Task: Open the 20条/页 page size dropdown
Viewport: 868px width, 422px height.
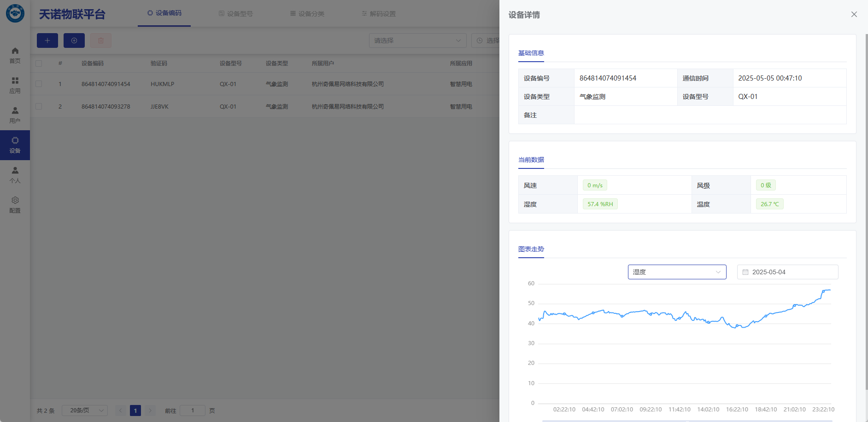Action: point(85,410)
